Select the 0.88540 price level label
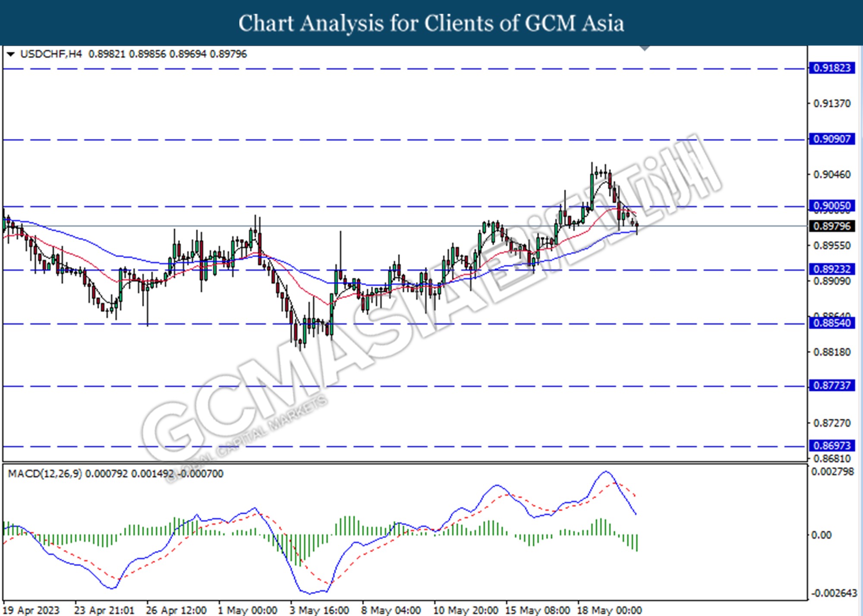This screenshot has width=863, height=616. [832, 323]
